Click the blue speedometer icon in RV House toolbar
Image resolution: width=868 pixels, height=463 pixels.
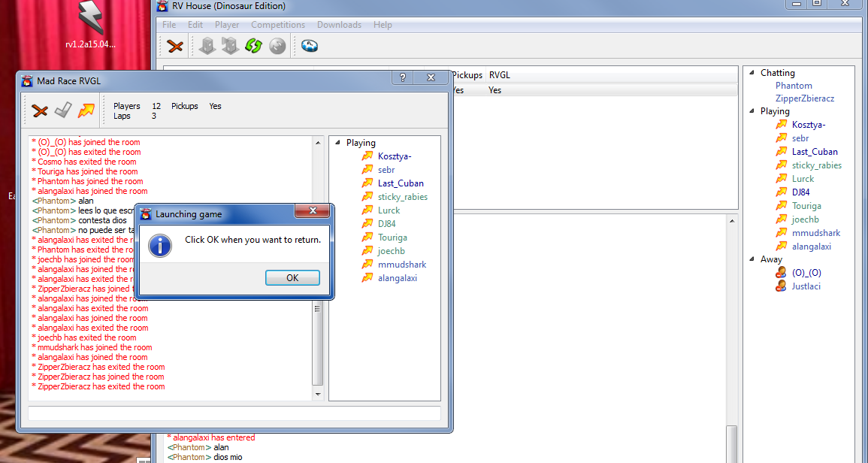coord(310,45)
